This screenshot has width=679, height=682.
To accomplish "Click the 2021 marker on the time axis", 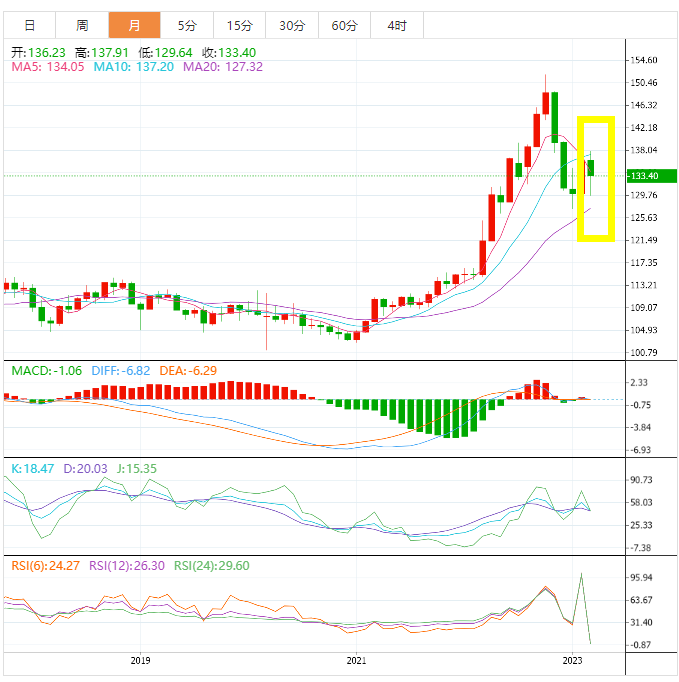I will tap(357, 661).
